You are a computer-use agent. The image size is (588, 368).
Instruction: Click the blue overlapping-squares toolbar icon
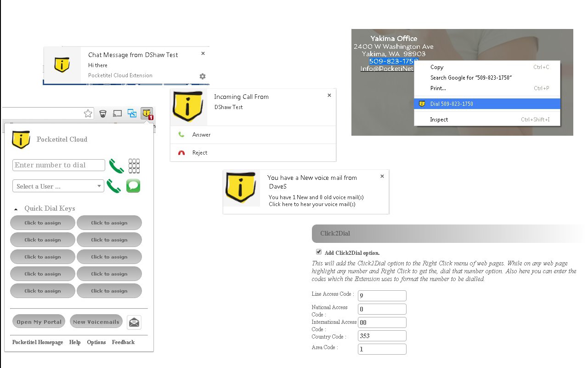click(x=132, y=113)
